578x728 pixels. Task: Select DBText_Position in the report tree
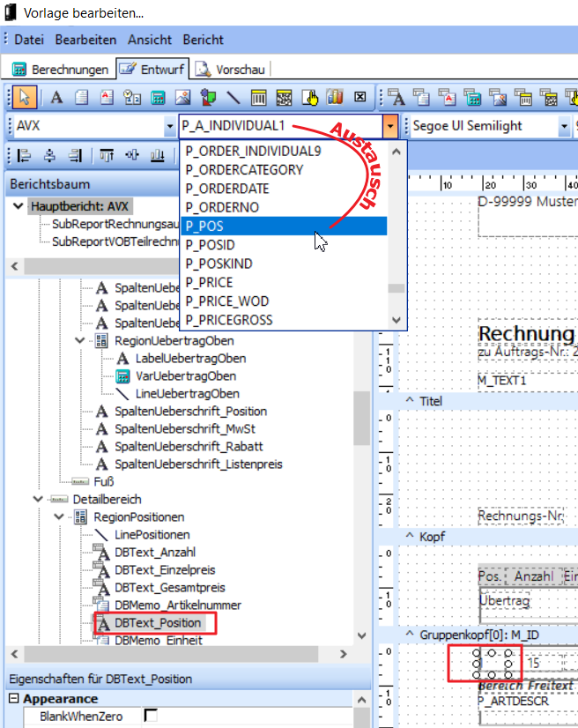158,622
